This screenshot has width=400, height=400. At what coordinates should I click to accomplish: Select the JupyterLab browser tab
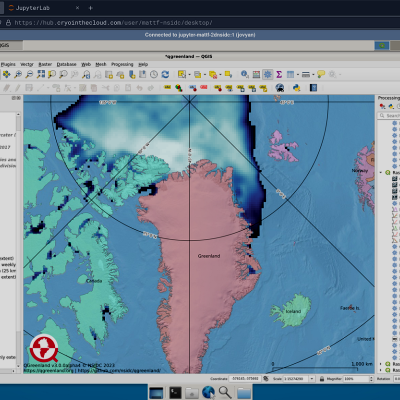[x=42, y=8]
